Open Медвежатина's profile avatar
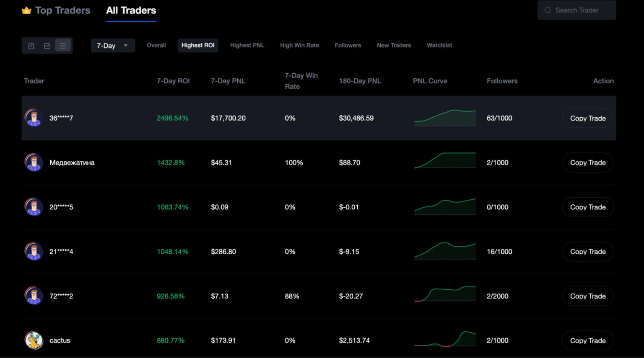The height and width of the screenshot is (358, 644). (x=34, y=162)
